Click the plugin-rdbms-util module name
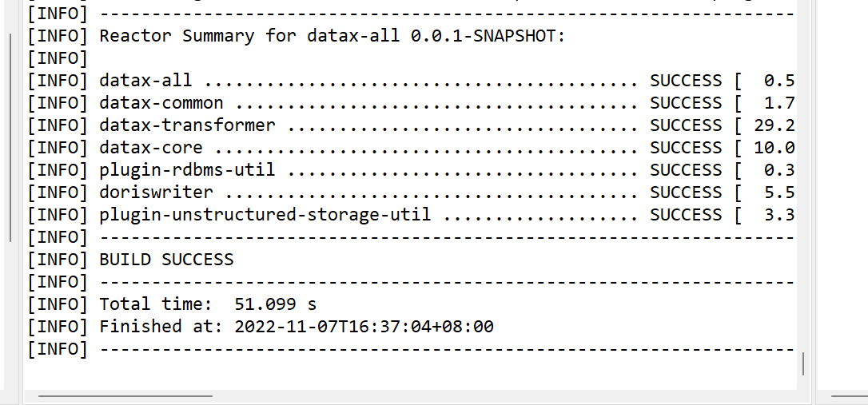The height and width of the screenshot is (405, 868). pos(187,170)
